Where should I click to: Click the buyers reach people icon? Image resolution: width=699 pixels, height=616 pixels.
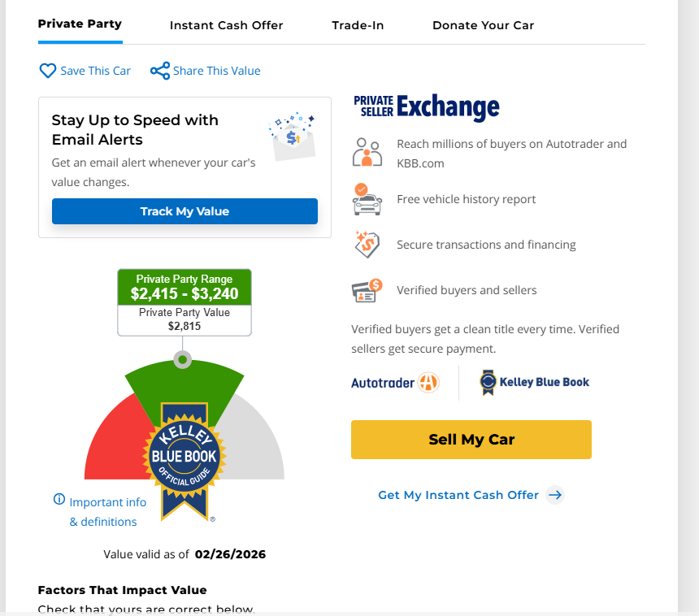[x=367, y=153]
